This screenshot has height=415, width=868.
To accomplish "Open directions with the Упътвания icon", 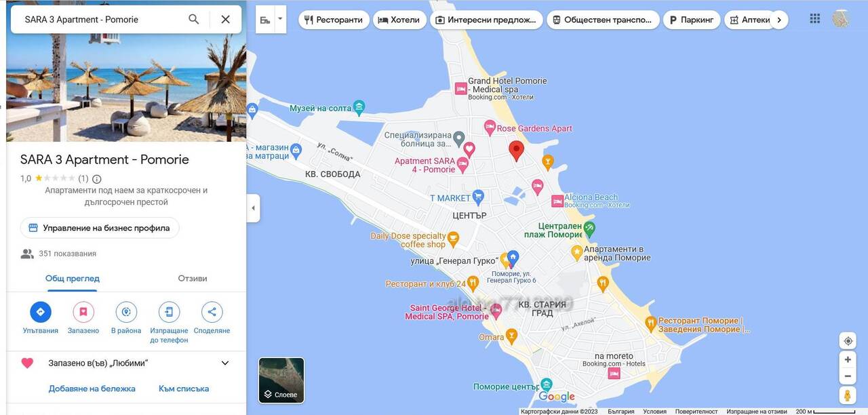I will pyautogui.click(x=41, y=312).
